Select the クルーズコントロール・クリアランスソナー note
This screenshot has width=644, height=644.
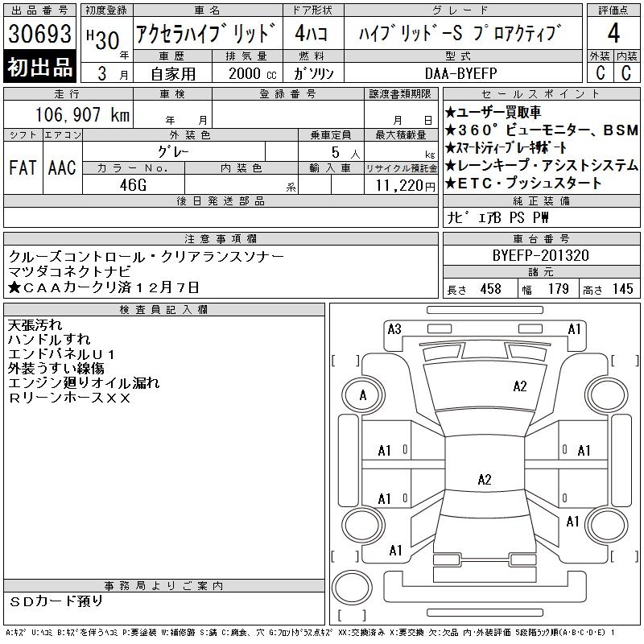[147, 257]
